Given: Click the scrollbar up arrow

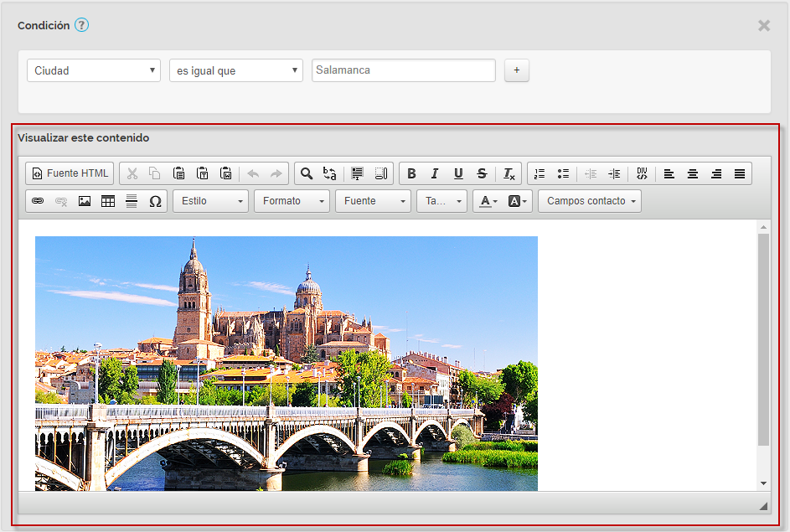Looking at the screenshot, I should (x=764, y=227).
